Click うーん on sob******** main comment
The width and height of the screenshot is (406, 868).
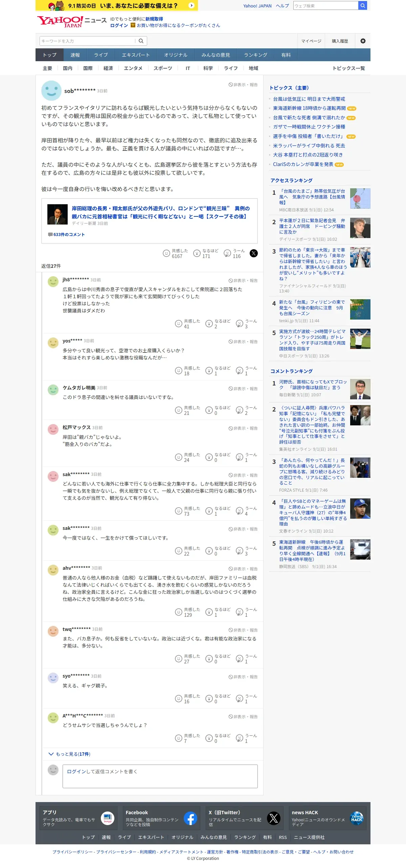pos(234,253)
